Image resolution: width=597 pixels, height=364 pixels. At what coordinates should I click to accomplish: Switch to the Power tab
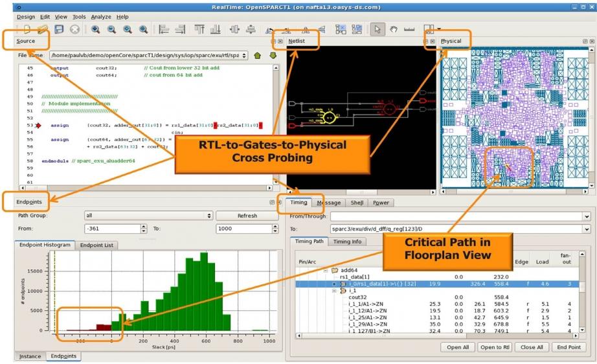point(381,203)
